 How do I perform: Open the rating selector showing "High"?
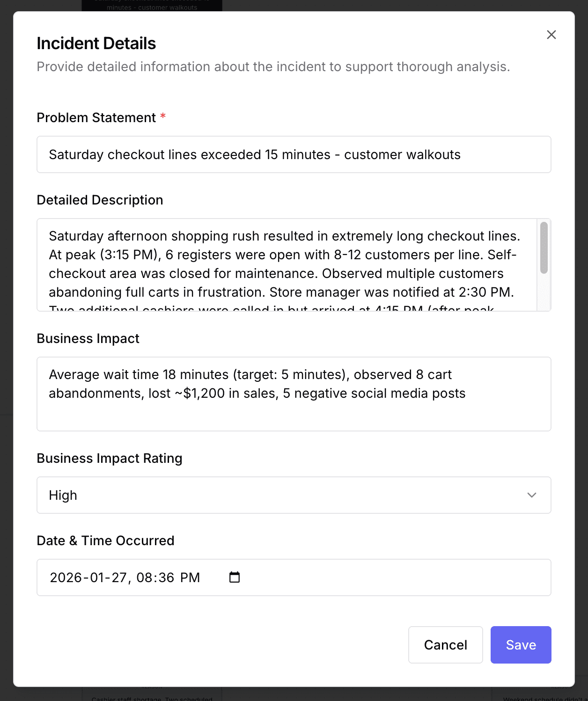point(294,495)
